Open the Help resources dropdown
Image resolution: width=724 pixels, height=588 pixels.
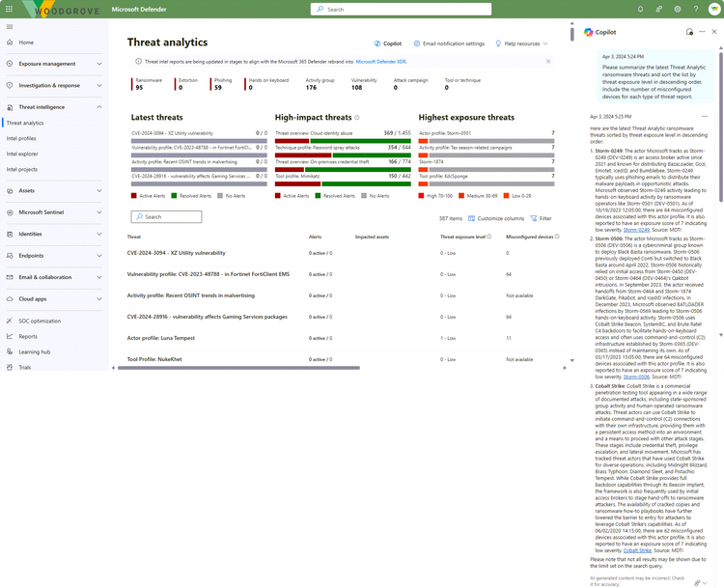click(x=521, y=43)
